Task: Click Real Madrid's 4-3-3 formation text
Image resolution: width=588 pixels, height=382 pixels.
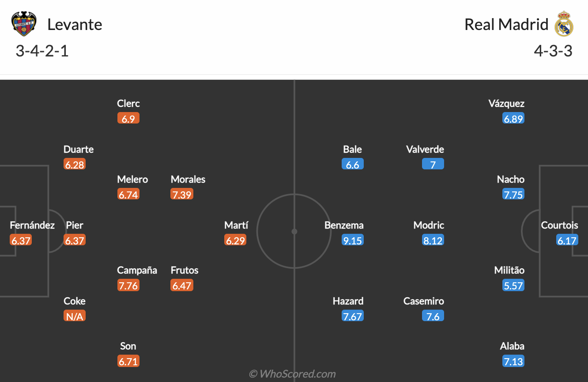Action: [x=553, y=51]
